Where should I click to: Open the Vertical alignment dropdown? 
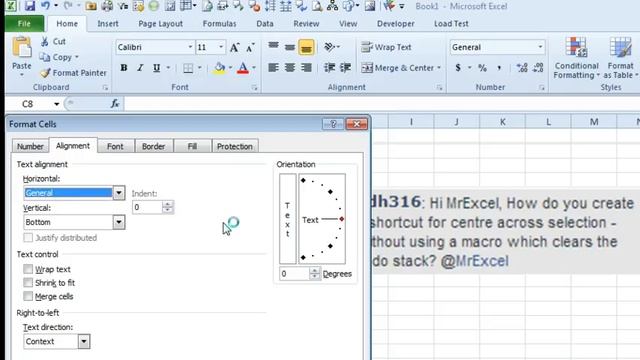[x=118, y=222]
